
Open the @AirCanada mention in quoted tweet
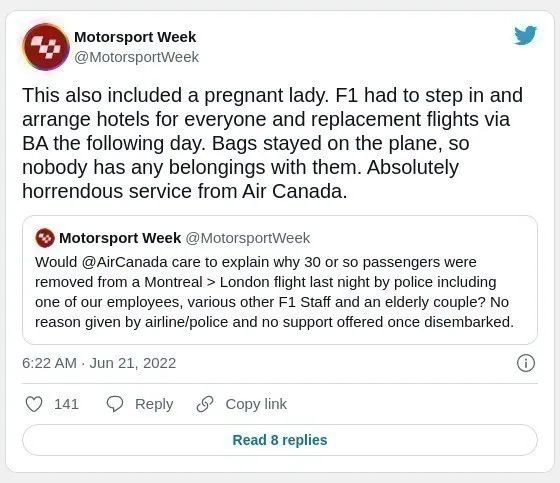124,262
